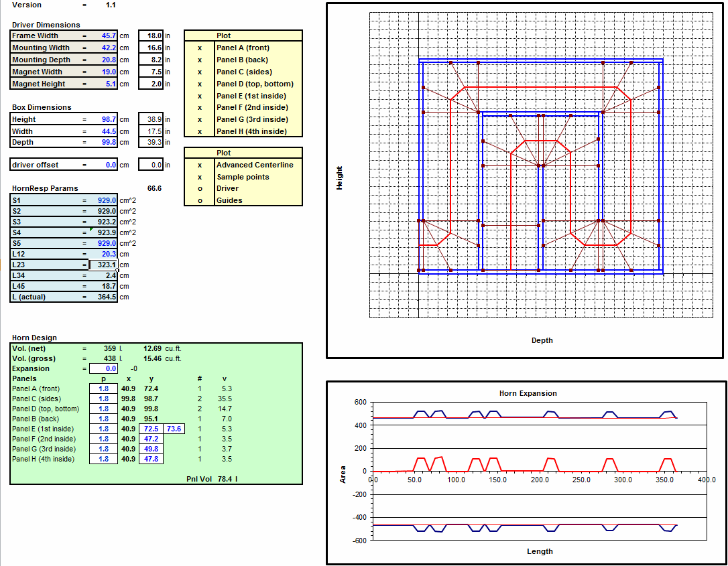Select the S3 value 923.2
Viewport: 728px width, 566px height.
[x=103, y=222]
